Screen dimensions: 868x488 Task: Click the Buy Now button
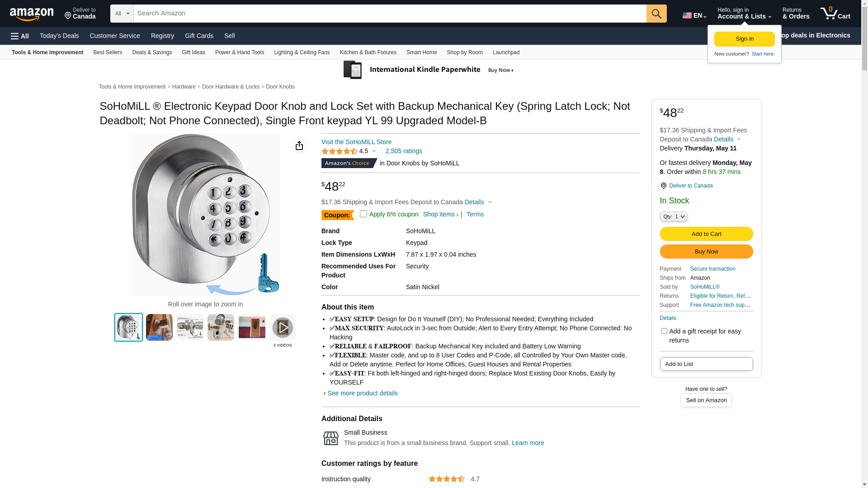706,252
